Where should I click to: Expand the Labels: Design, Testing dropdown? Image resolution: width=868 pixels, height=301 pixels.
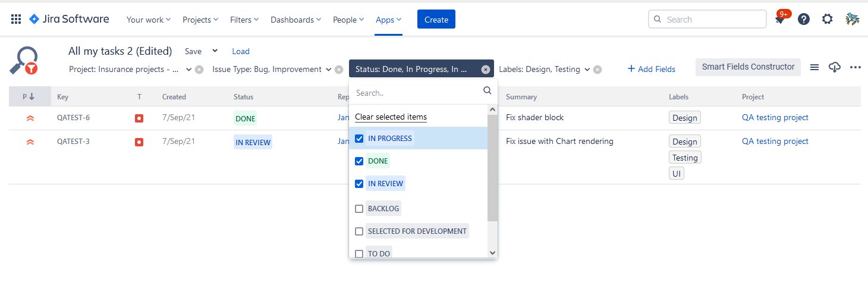click(587, 70)
